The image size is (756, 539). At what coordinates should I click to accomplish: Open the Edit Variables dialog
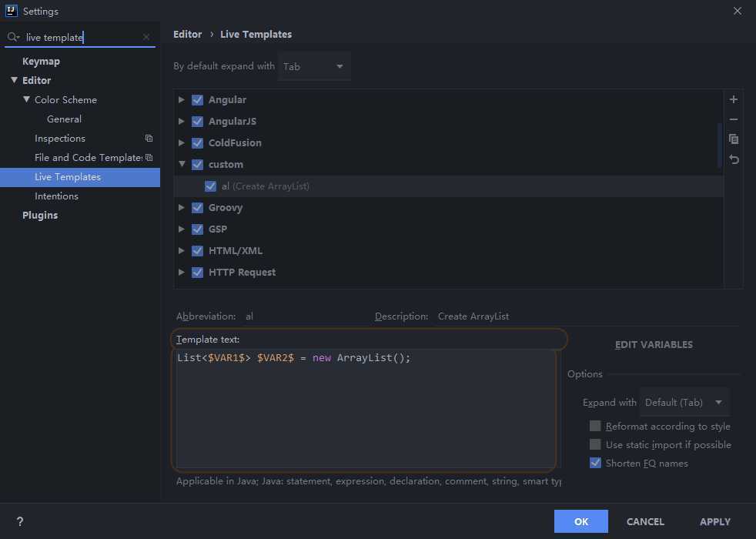[x=654, y=345]
